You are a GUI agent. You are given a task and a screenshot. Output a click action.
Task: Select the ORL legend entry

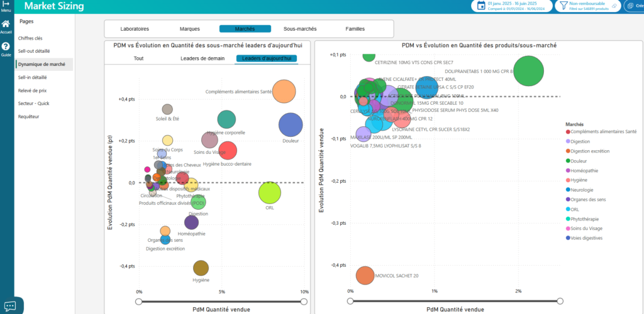tap(572, 209)
